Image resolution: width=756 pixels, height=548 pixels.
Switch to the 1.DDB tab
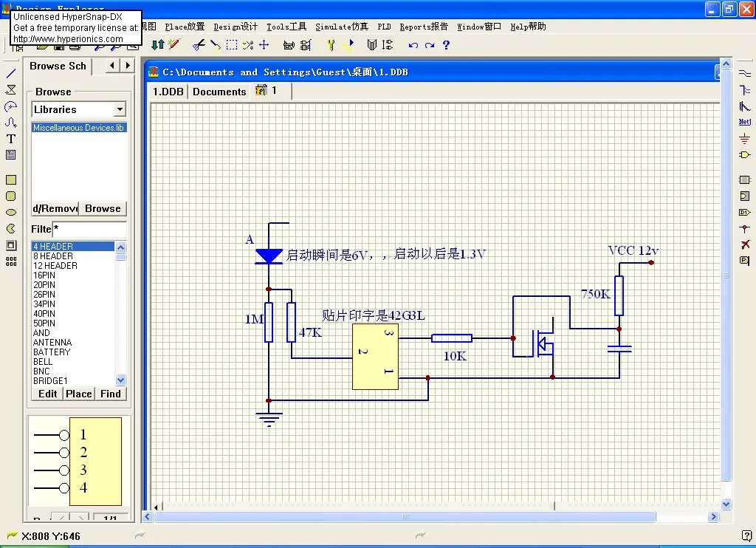[x=168, y=91]
